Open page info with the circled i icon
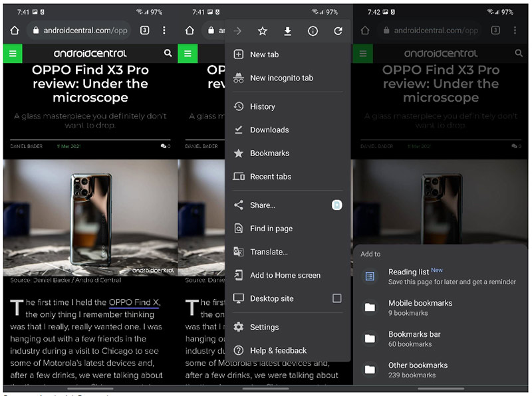The height and width of the screenshot is (396, 532). pos(313,31)
